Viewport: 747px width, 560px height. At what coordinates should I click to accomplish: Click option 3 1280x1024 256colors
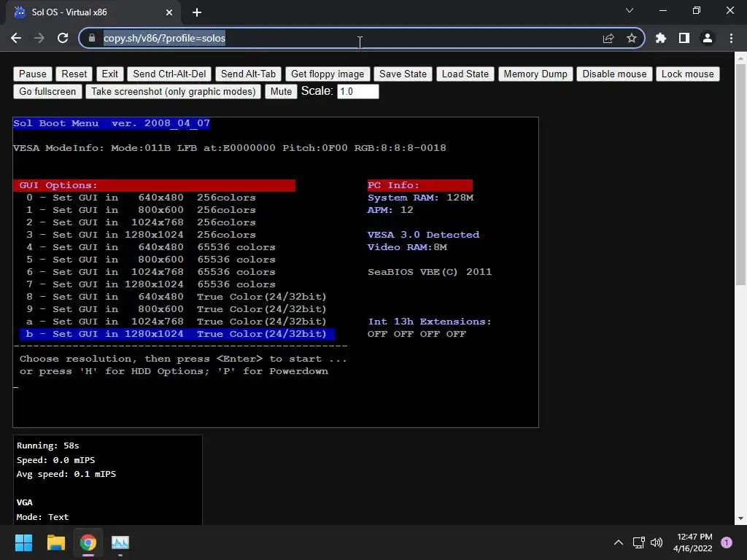(141, 235)
